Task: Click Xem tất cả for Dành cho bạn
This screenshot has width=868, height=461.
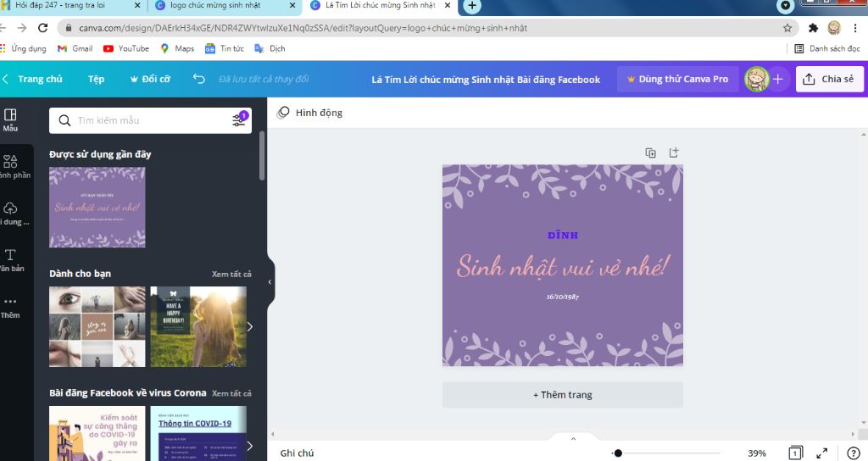Action: (231, 274)
